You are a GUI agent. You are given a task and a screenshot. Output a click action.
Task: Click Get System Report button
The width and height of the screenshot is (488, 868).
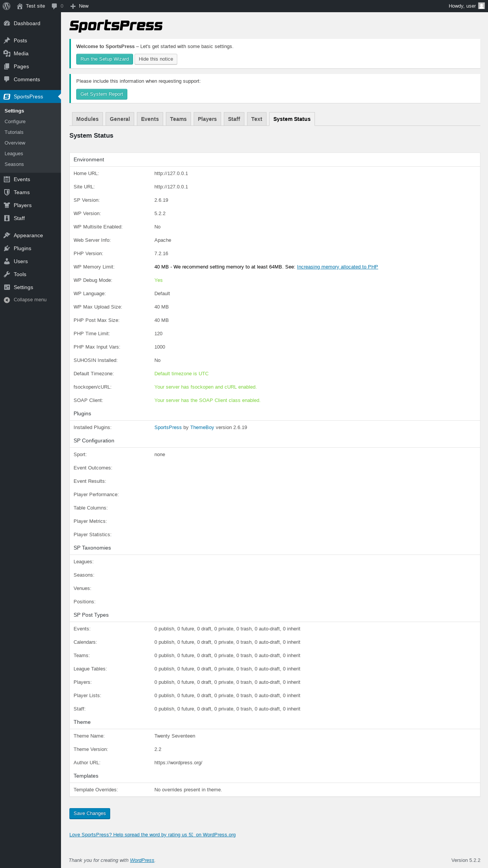pos(102,94)
